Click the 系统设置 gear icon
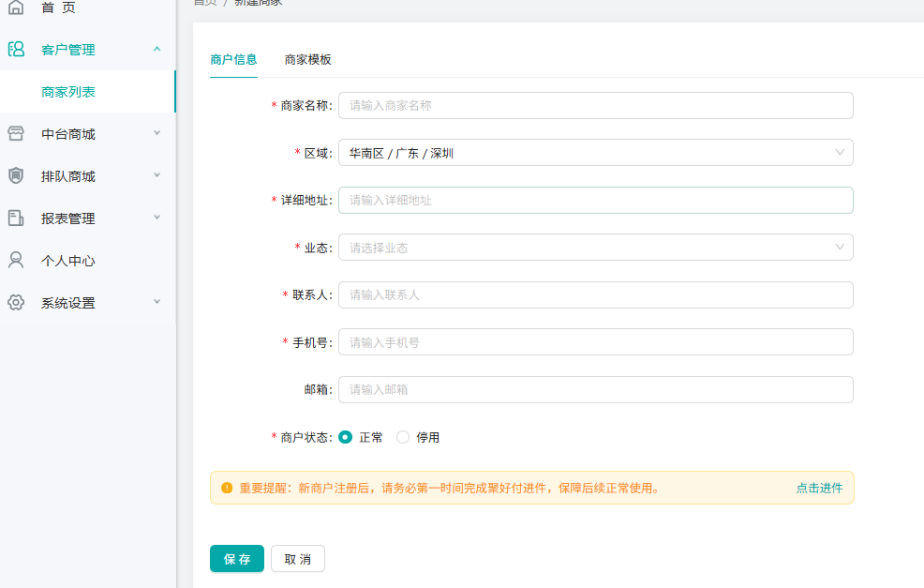The image size is (924, 588). click(x=16, y=303)
